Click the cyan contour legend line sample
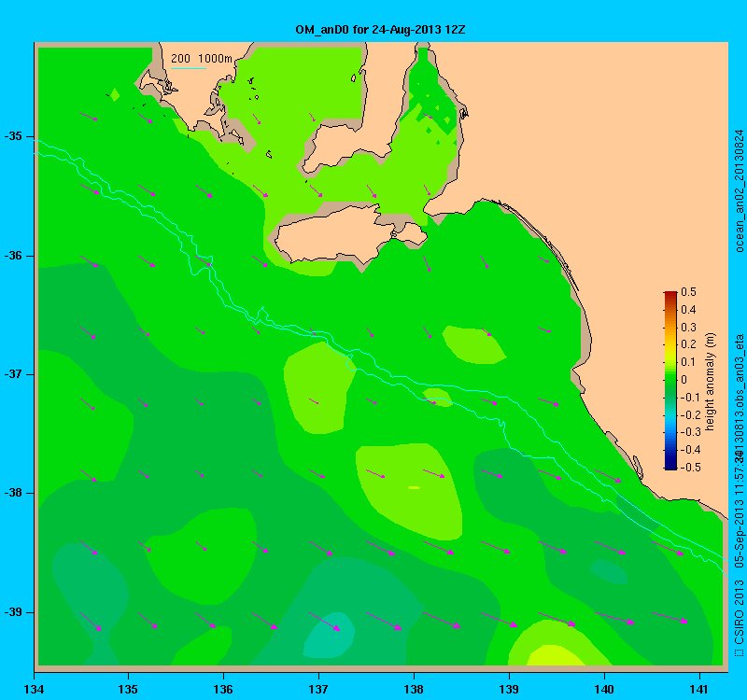Viewport: 747px width, 700px height. click(x=189, y=68)
